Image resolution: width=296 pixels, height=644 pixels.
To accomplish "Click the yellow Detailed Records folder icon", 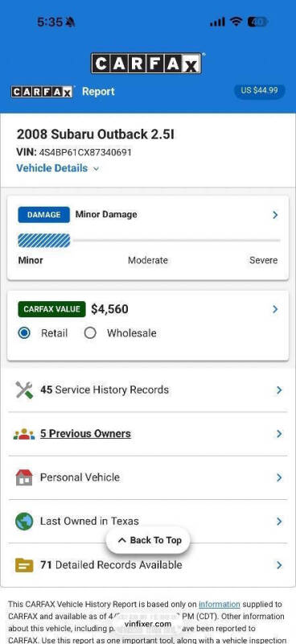I will (x=24, y=565).
